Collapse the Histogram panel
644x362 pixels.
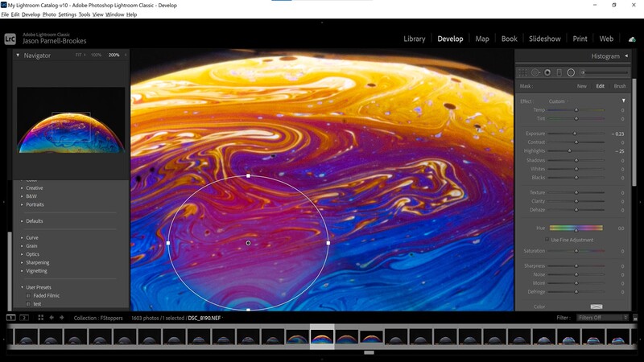click(x=626, y=56)
